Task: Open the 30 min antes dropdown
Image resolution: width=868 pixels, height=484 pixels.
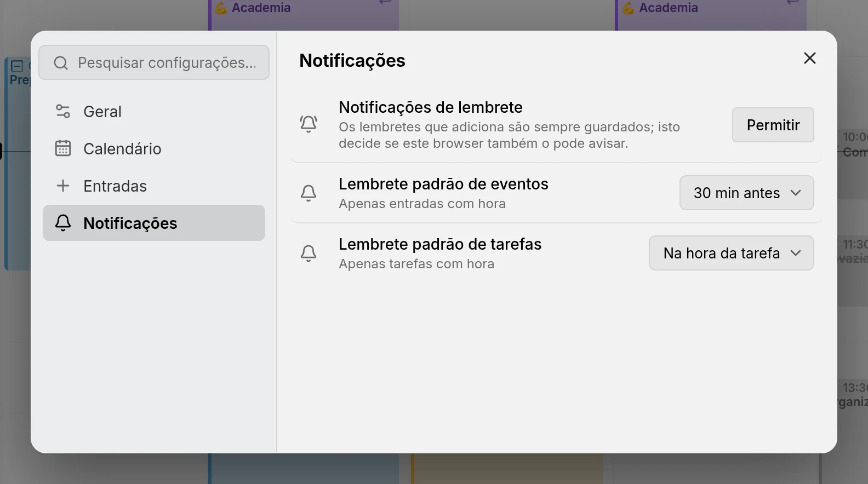Action: (x=747, y=193)
